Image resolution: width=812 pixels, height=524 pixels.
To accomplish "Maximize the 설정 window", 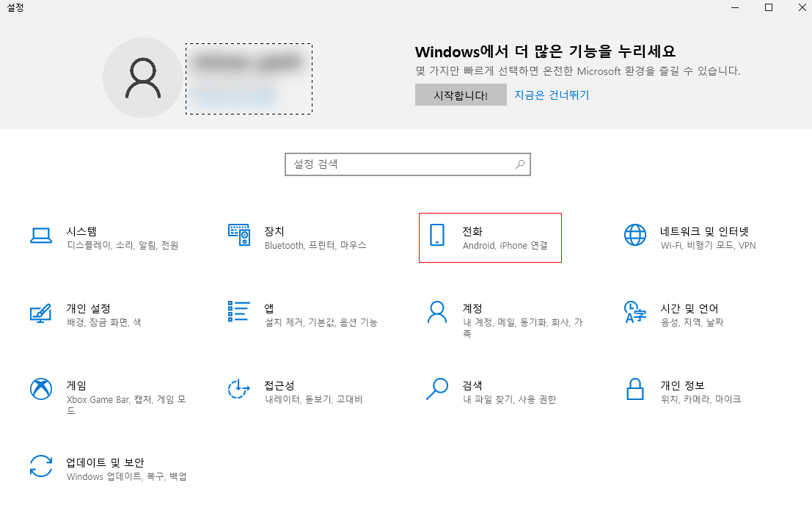I will point(769,7).
